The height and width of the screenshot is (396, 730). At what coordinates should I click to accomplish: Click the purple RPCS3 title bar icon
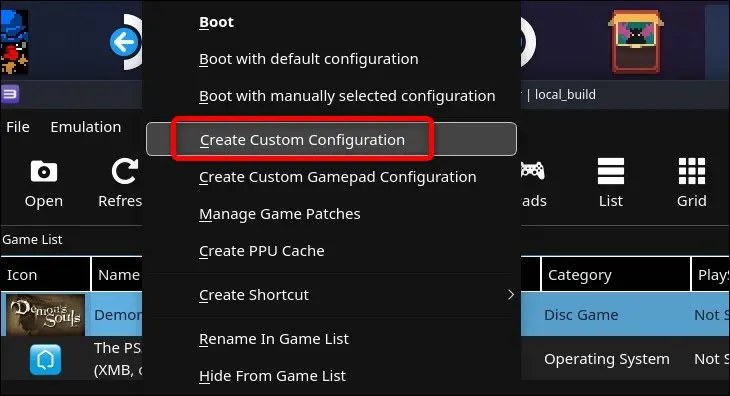[x=10, y=94]
